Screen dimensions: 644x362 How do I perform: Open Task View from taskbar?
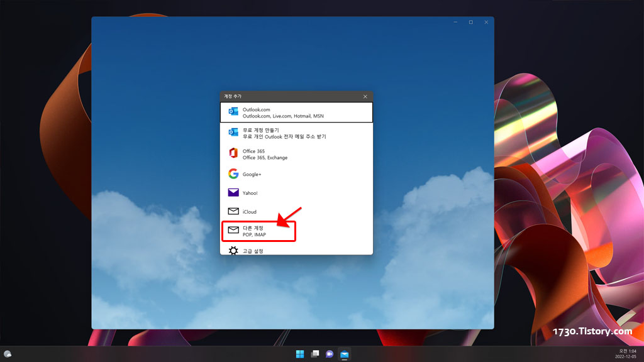click(x=315, y=354)
